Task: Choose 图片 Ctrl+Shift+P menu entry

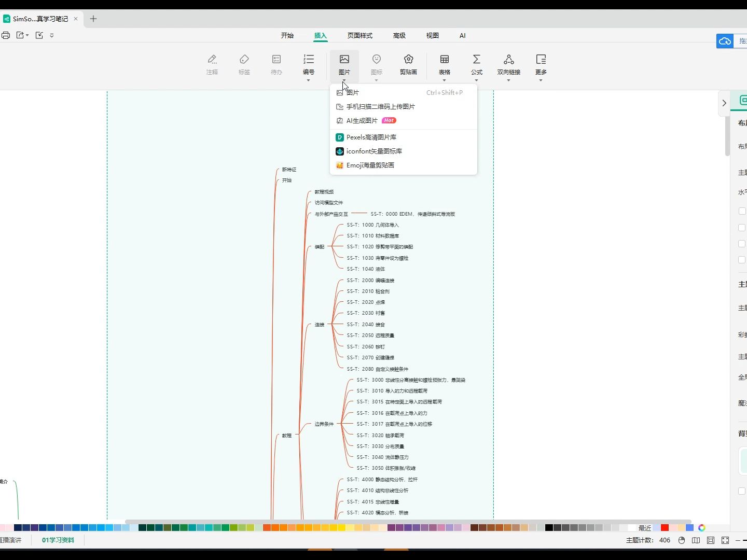Action: click(404, 92)
